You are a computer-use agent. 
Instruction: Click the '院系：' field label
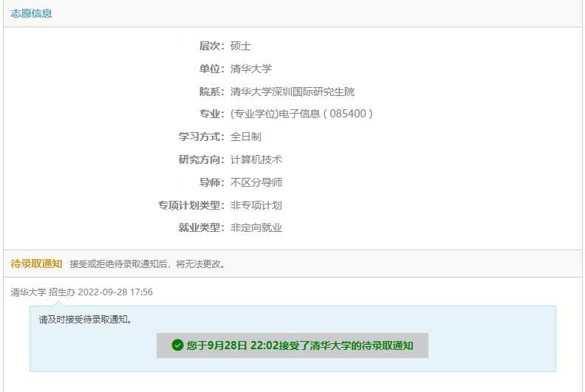pyautogui.click(x=212, y=92)
